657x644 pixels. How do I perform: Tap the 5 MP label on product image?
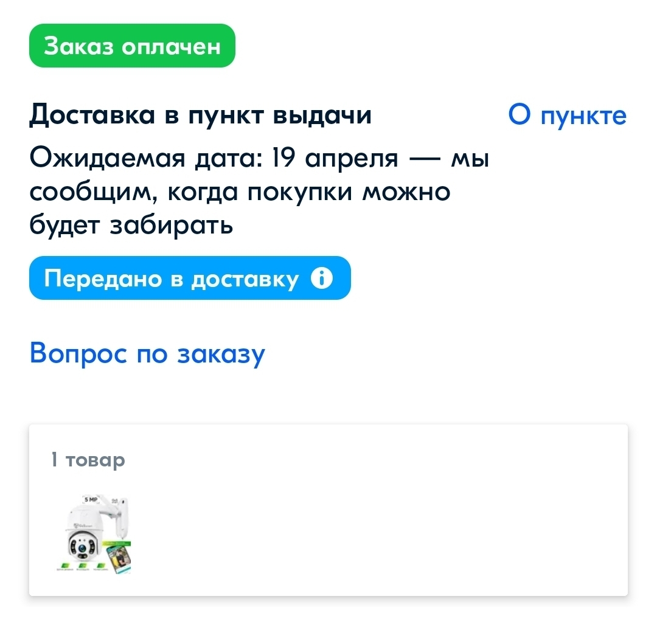tap(91, 499)
